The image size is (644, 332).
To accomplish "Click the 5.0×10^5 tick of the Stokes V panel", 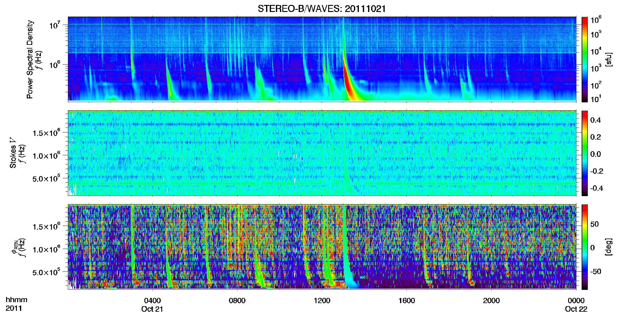I will tap(47, 178).
